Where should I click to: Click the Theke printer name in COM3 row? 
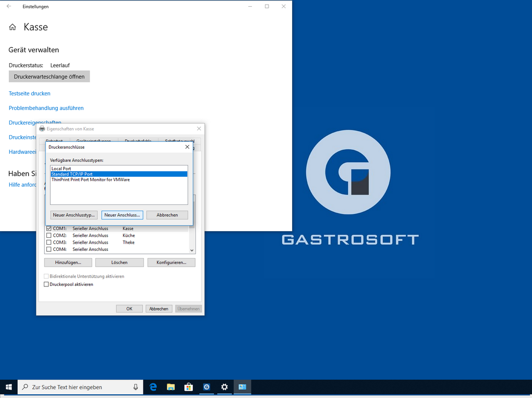click(x=129, y=242)
